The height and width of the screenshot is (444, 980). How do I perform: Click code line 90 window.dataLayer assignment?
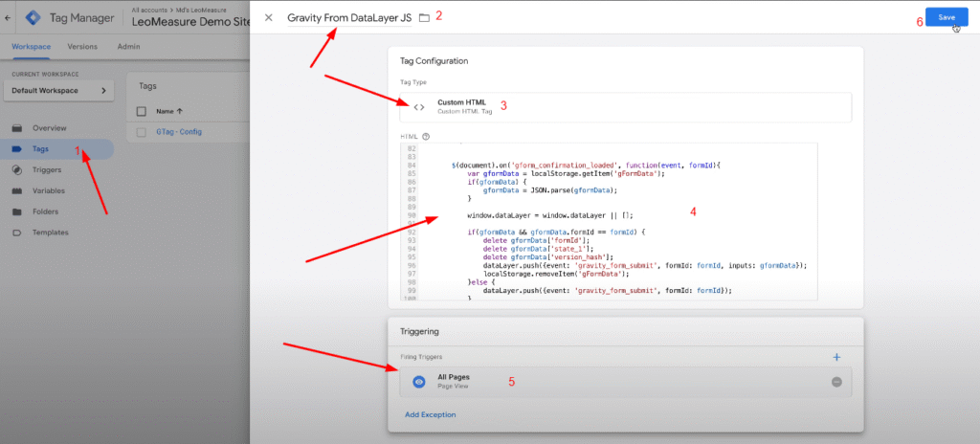coord(550,215)
